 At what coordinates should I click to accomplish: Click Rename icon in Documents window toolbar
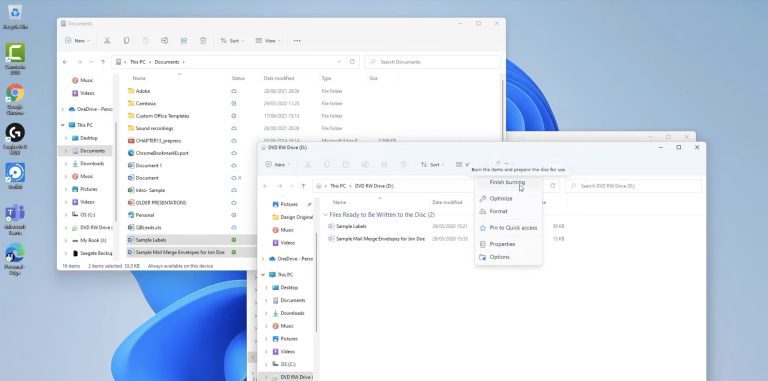click(x=165, y=41)
